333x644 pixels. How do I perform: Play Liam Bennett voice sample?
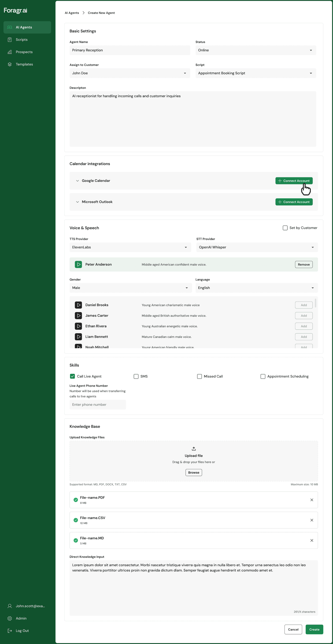point(78,337)
